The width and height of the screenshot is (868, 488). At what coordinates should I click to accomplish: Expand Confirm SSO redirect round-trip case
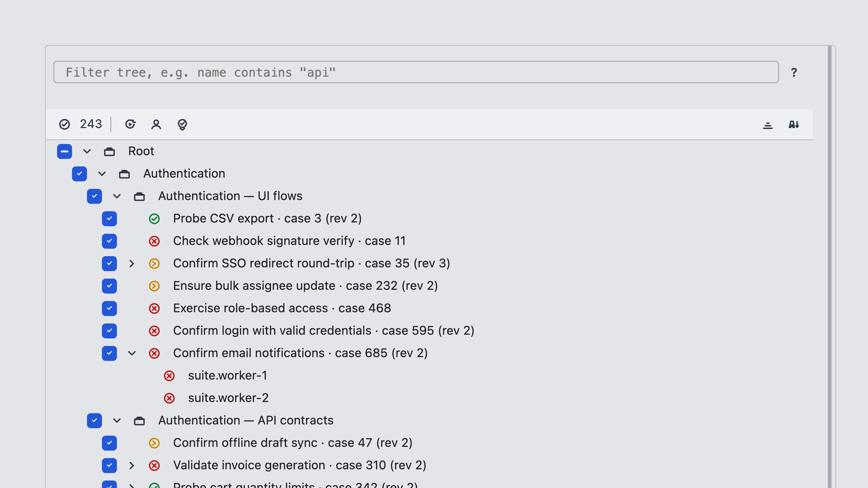(132, 263)
